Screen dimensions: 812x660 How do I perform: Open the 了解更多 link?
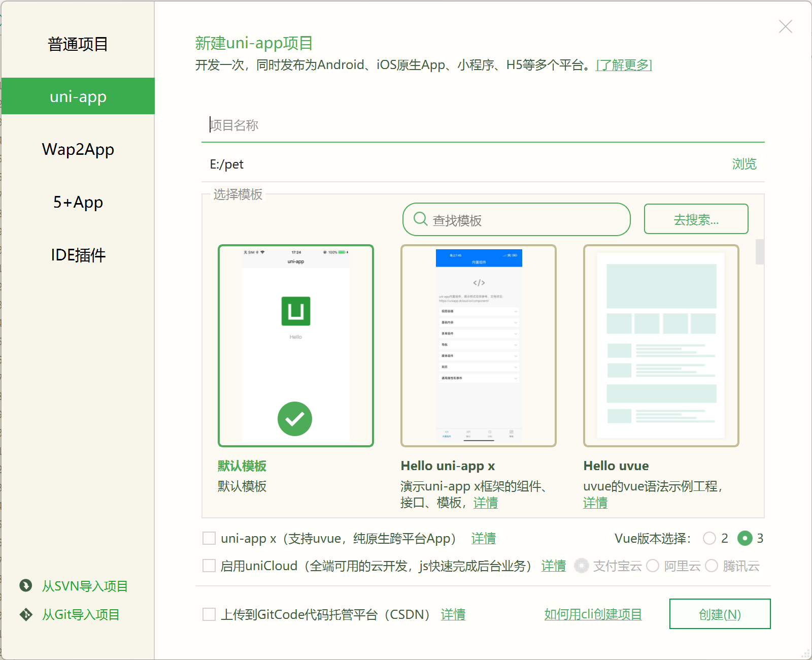[x=624, y=65]
